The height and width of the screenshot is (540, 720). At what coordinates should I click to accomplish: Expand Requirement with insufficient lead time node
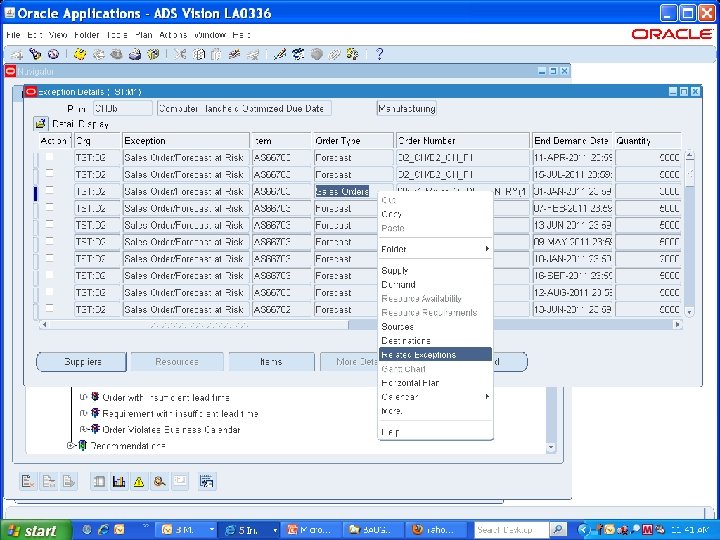click(x=83, y=413)
